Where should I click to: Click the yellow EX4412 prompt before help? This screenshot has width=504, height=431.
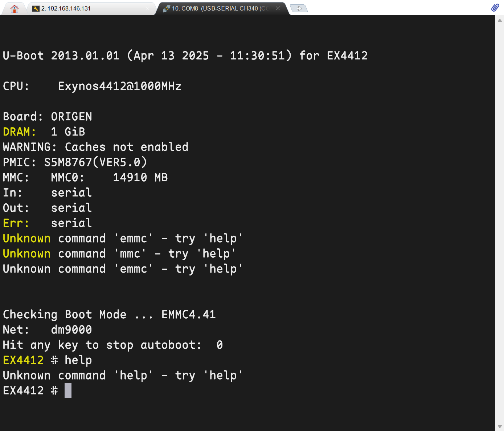pyautogui.click(x=23, y=360)
